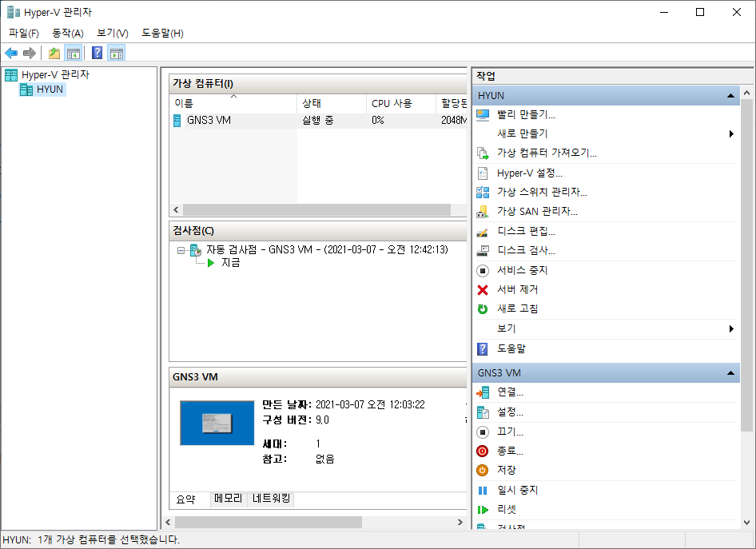
Task: Click the 빨리 만들기 icon
Action: tap(483, 115)
